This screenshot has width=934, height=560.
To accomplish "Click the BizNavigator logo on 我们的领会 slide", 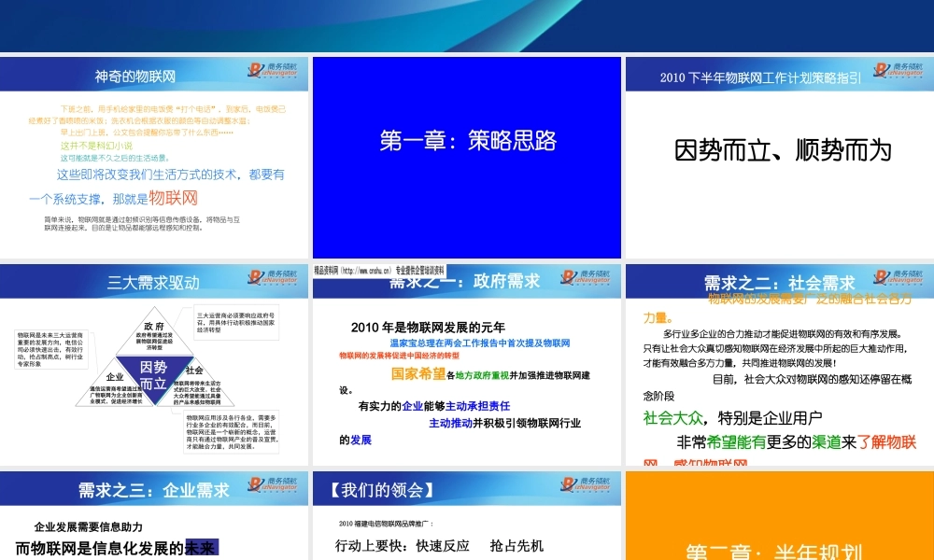I will pyautogui.click(x=585, y=484).
